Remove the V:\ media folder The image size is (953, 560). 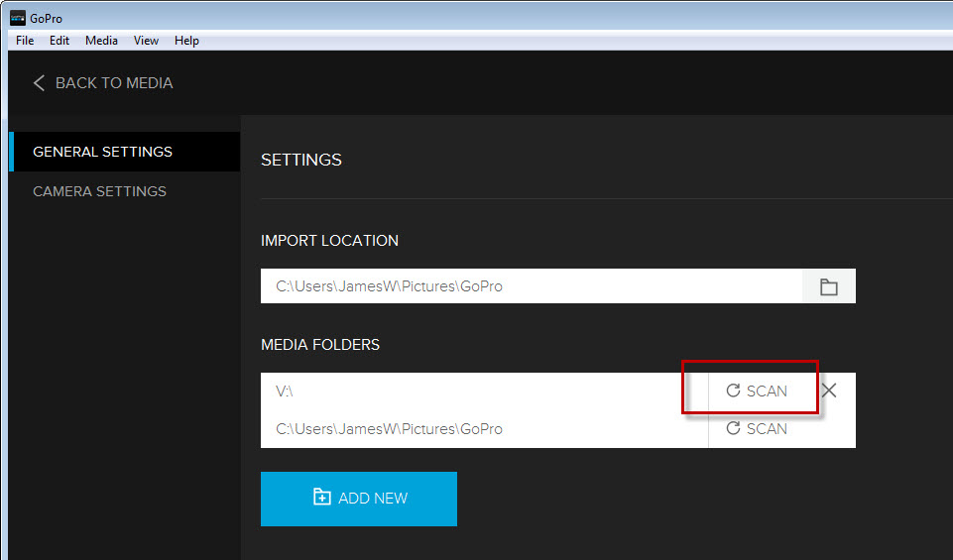[x=829, y=391]
